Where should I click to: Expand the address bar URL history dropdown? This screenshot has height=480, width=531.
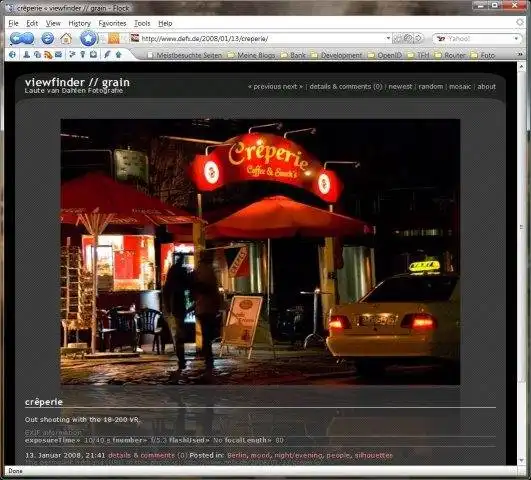(x=388, y=38)
